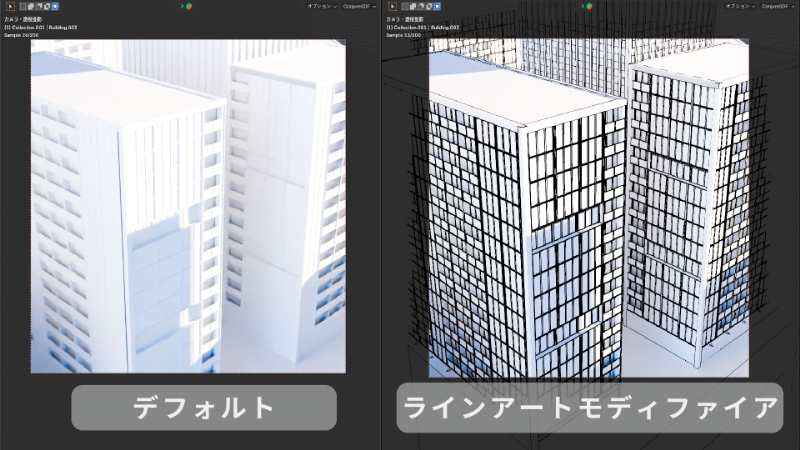This screenshot has width=800, height=450.
Task: Toggle fourth selection mode icon in left viewport
Action: [x=47, y=6]
